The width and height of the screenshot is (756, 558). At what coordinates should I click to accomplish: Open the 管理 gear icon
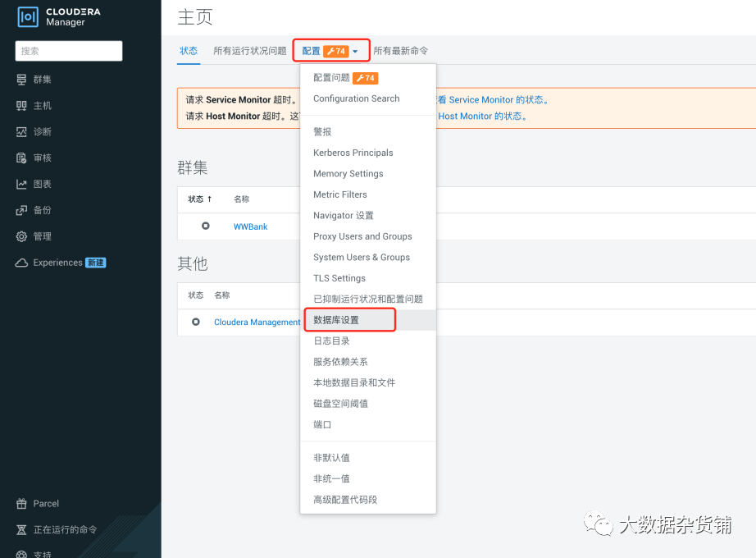[21, 236]
